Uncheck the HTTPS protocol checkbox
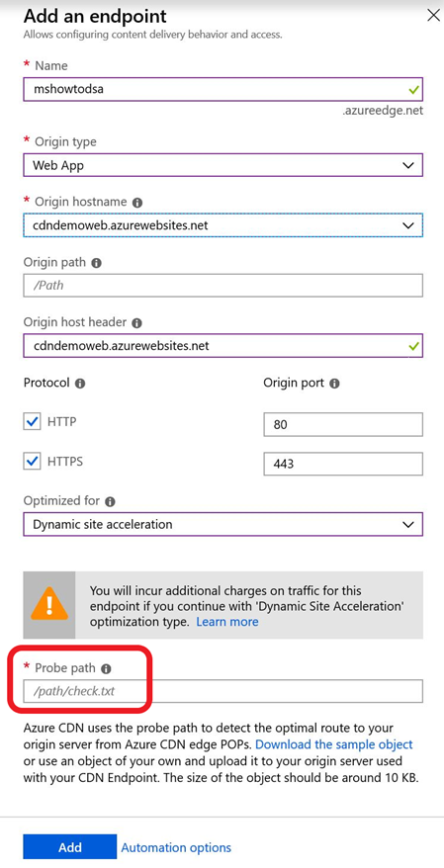Image resolution: width=444 pixels, height=868 pixels. pos(32,461)
